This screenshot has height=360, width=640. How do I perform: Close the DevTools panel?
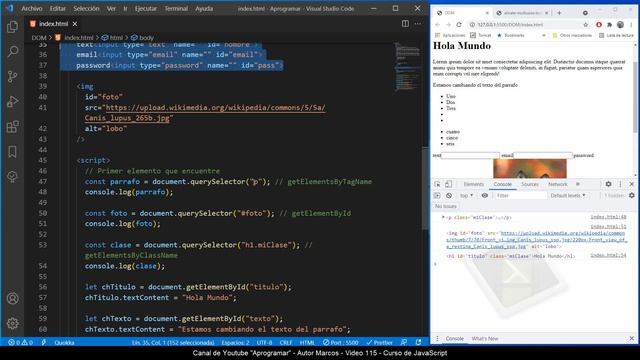[631, 184]
